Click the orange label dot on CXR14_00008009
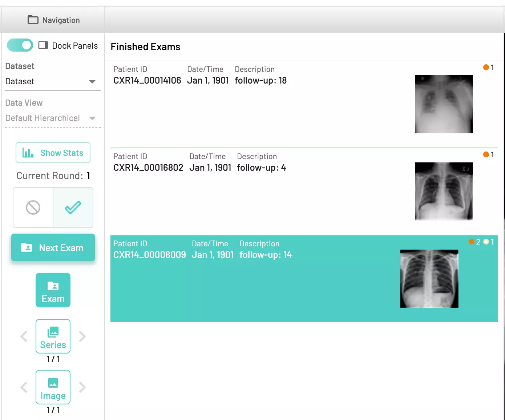 (x=472, y=242)
